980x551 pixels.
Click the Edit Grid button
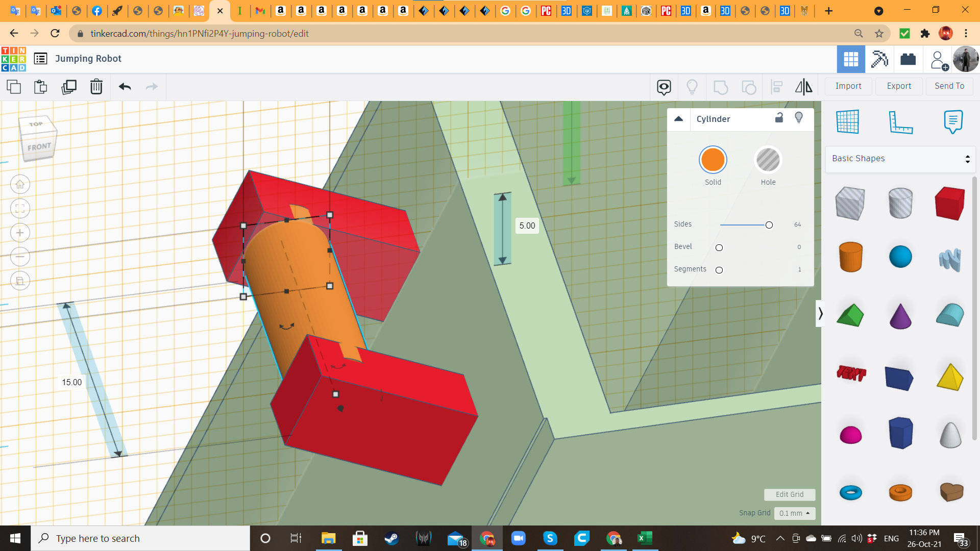pyautogui.click(x=789, y=494)
